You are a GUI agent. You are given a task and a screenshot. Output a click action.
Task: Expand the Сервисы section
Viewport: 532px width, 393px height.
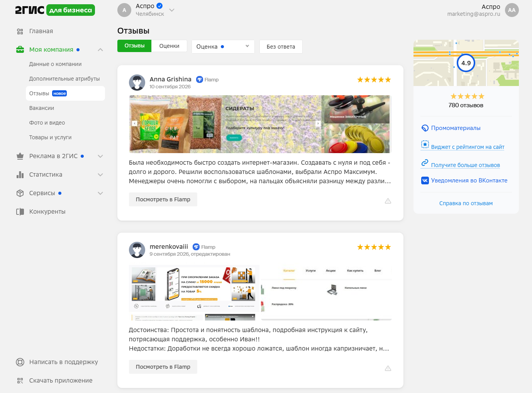pyautogui.click(x=100, y=193)
